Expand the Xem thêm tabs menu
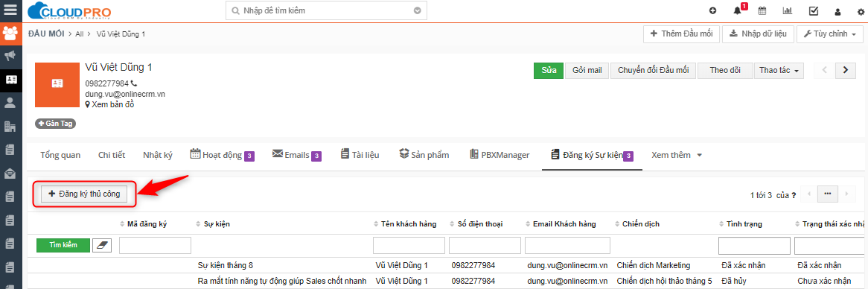The height and width of the screenshot is (289, 868). 677,155
